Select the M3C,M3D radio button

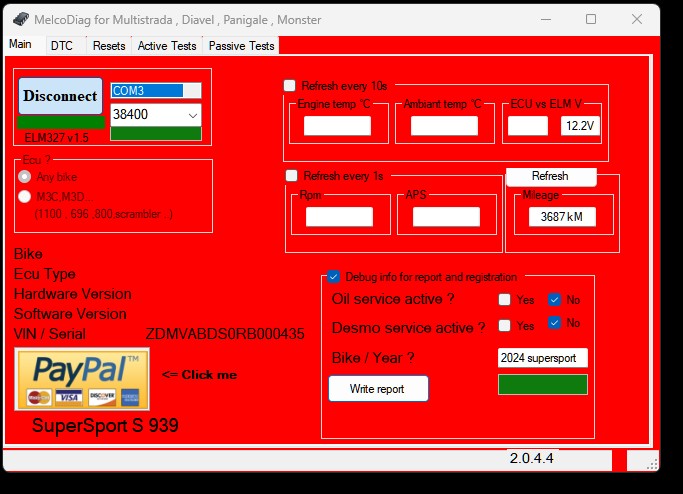[x=24, y=196]
